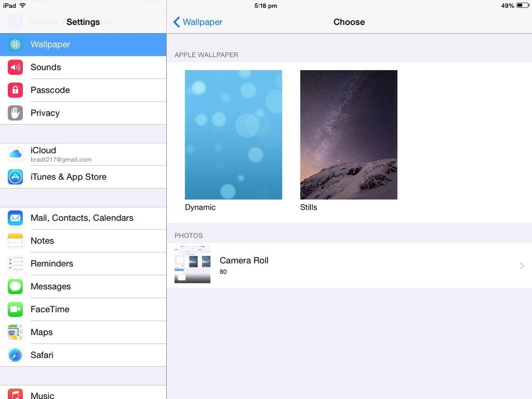532x399 pixels.
Task: Click the Maps app icon
Action: 15,332
